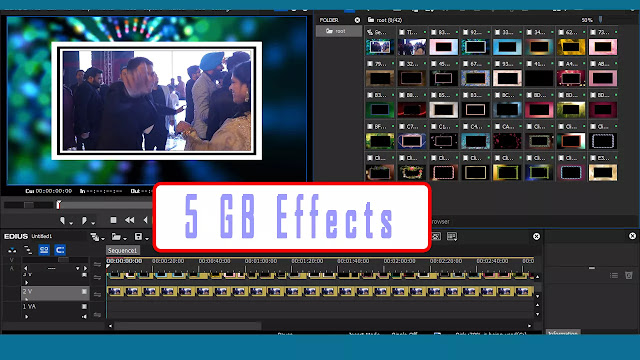Increase timeline scale with right arrow
This screenshot has width=640, height=360.
(85, 269)
